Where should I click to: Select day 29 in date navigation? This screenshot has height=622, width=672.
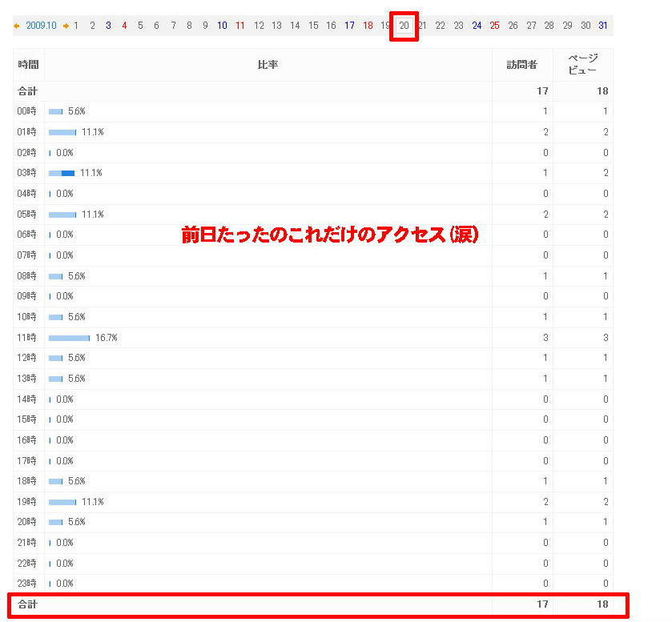coord(567,26)
